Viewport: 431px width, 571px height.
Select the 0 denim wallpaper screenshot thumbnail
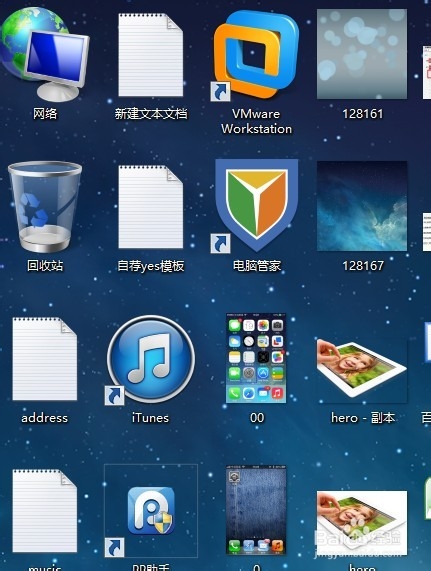click(x=256, y=510)
